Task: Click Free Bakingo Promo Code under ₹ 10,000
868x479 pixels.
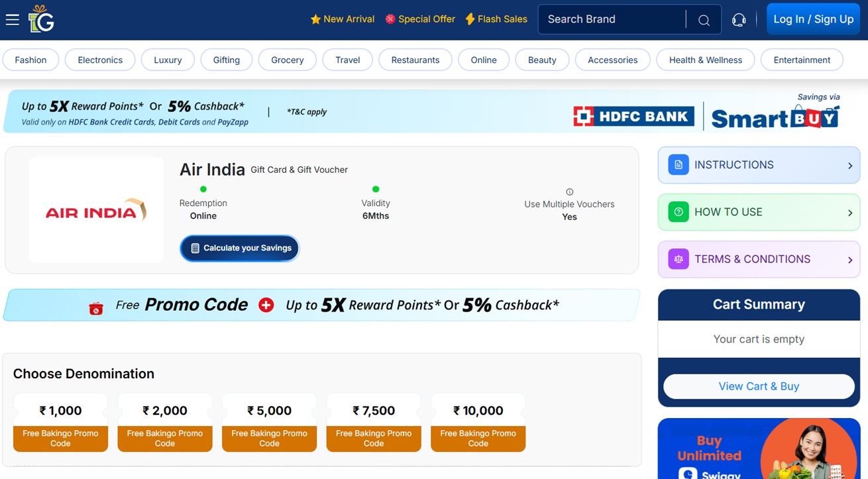Action: coord(478,439)
